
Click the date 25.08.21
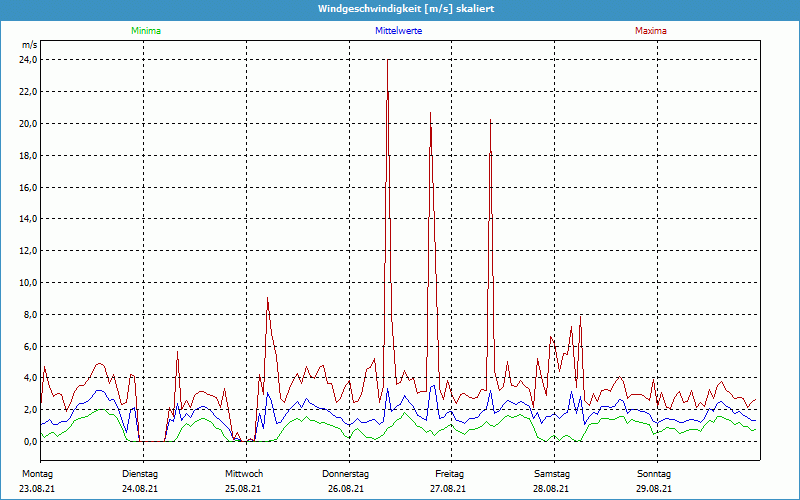click(243, 489)
